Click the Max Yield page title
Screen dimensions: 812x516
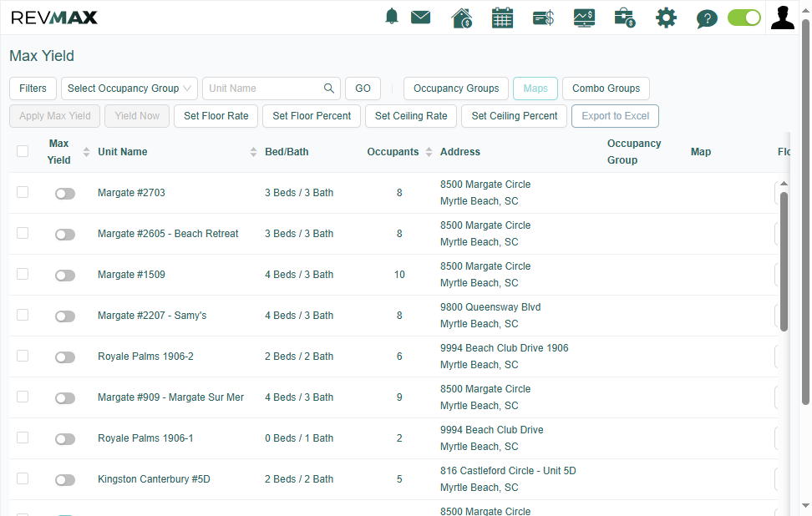(42, 55)
